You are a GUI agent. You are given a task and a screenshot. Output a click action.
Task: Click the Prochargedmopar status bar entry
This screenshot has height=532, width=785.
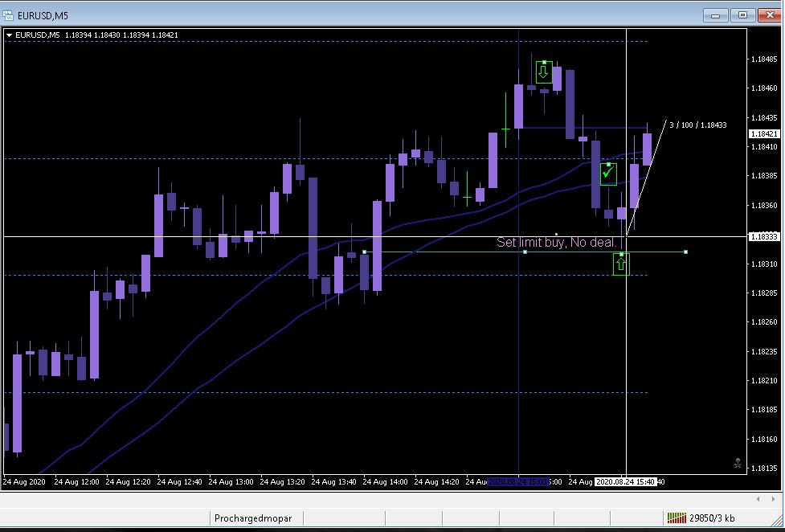coord(253,518)
